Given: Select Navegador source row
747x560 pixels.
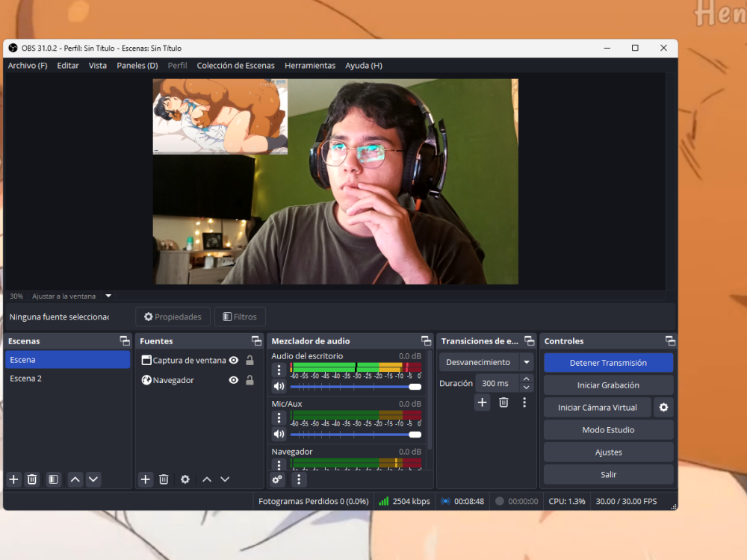Looking at the screenshot, I should point(198,380).
